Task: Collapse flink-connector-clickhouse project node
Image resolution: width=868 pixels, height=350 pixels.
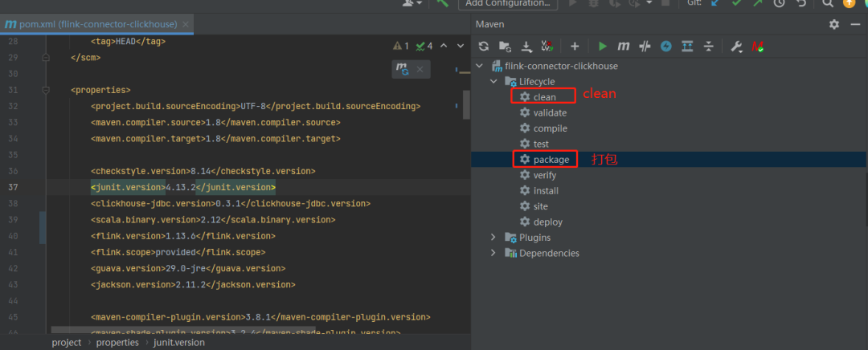Action: pos(479,66)
